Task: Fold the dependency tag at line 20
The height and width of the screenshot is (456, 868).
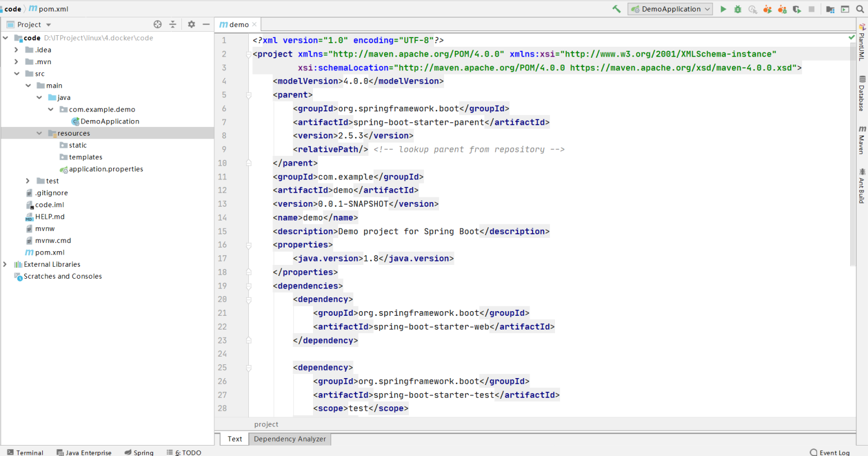Action: pos(249,300)
